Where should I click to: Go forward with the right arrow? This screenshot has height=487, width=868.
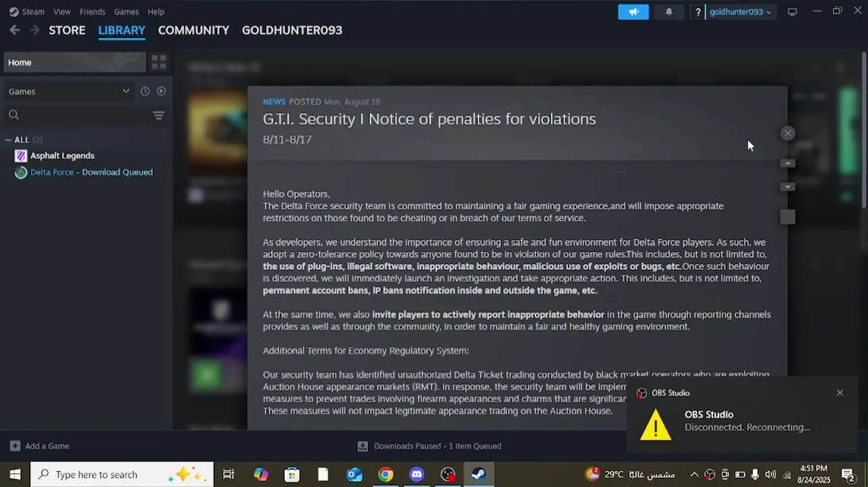34,30
